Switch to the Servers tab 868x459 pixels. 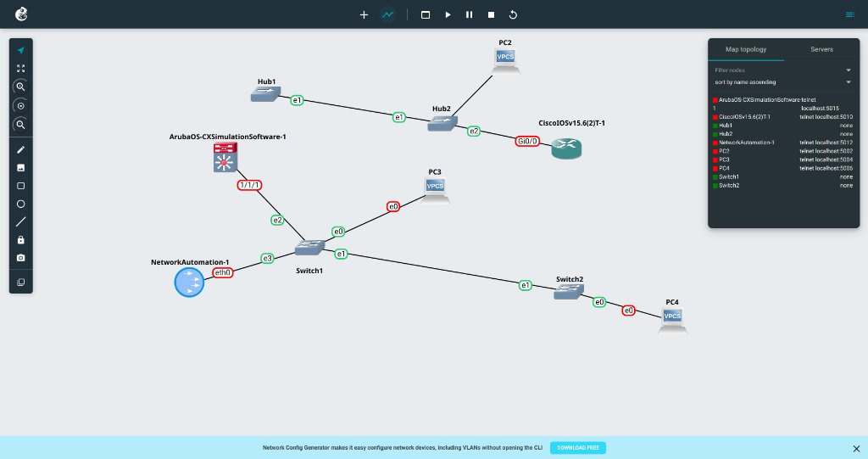(821, 49)
